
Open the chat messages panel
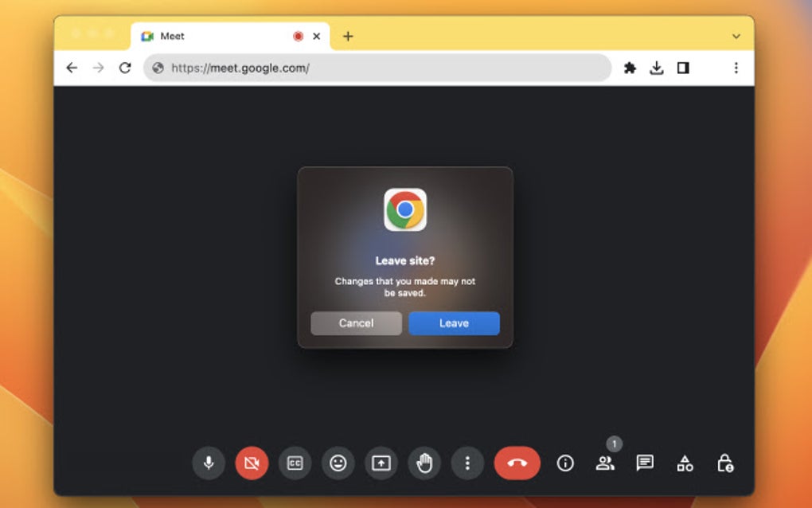(645, 463)
